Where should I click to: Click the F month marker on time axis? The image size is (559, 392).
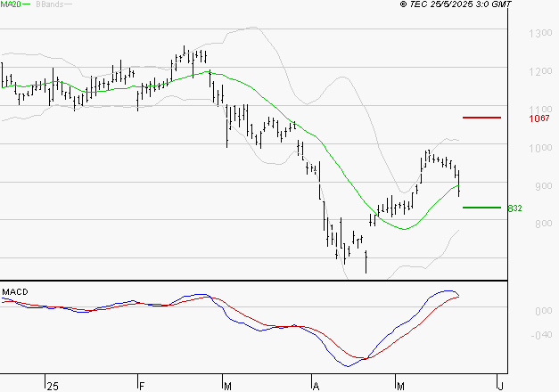pyautogui.click(x=142, y=387)
